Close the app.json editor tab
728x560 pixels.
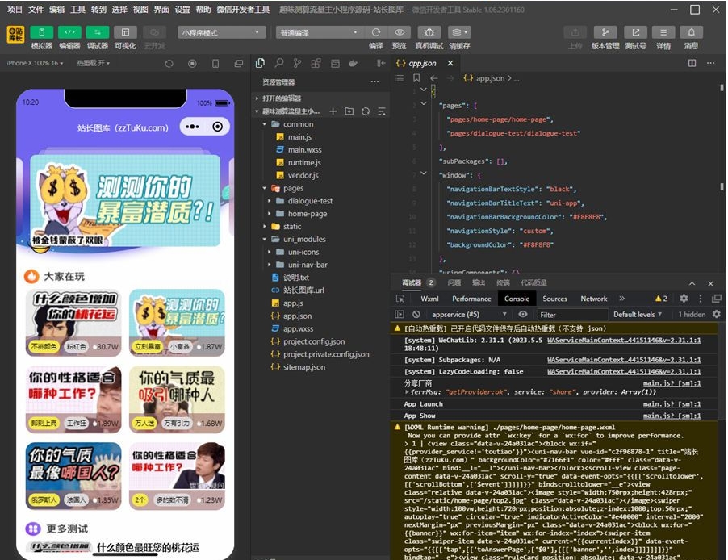[x=450, y=63]
